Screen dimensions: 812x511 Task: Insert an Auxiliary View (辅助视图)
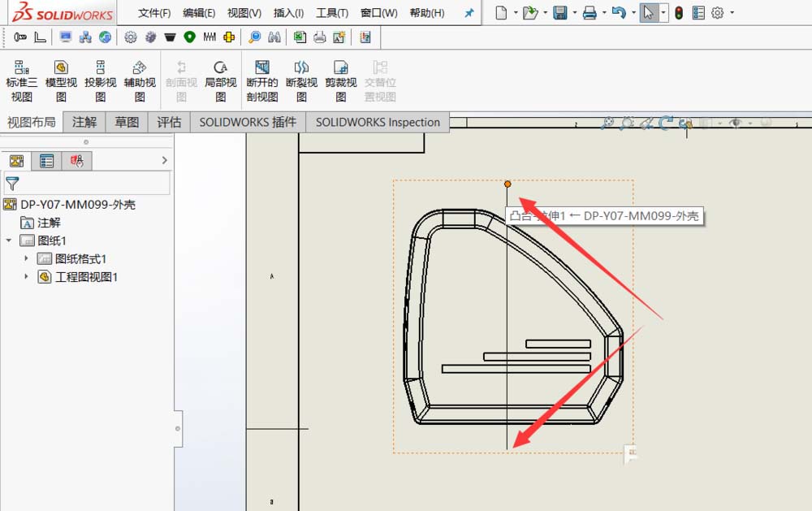point(140,81)
